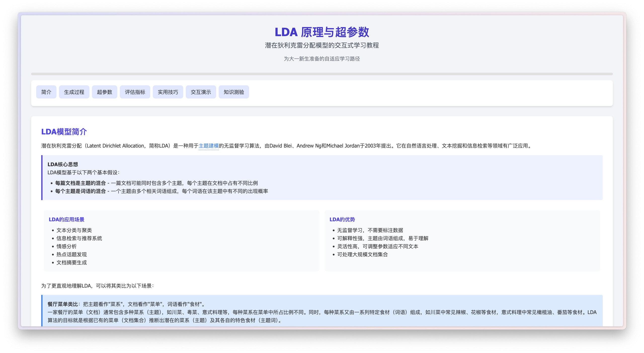Click subtitle 为大一新生准备的自适应学习路径

coord(322,59)
